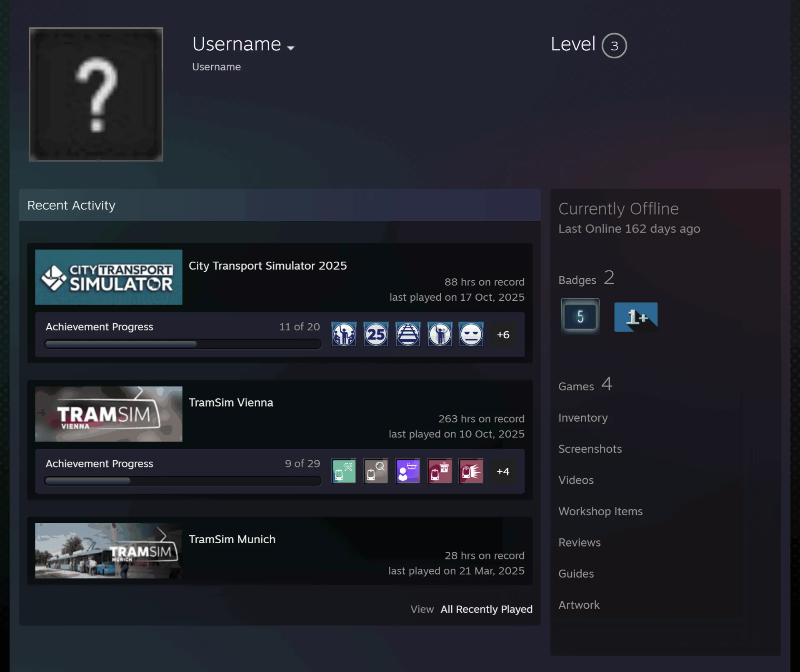This screenshot has height=672, width=800.
Task: Open Guides page
Action: (576, 574)
